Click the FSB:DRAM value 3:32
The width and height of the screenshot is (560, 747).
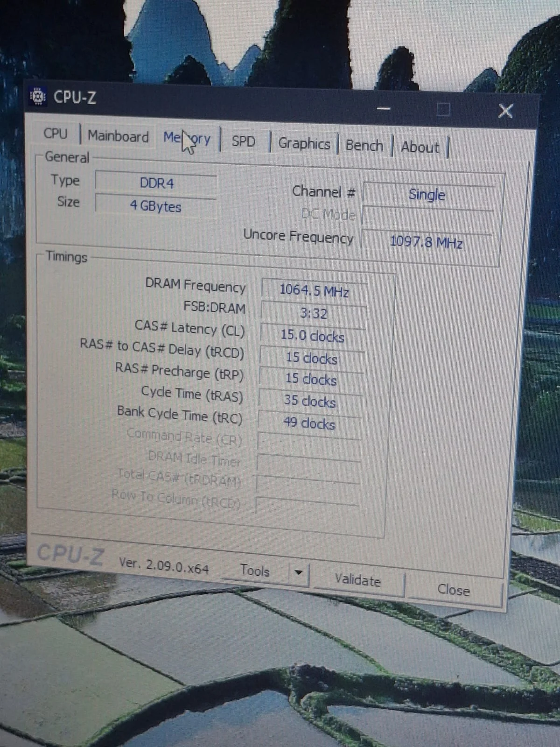coord(313,313)
